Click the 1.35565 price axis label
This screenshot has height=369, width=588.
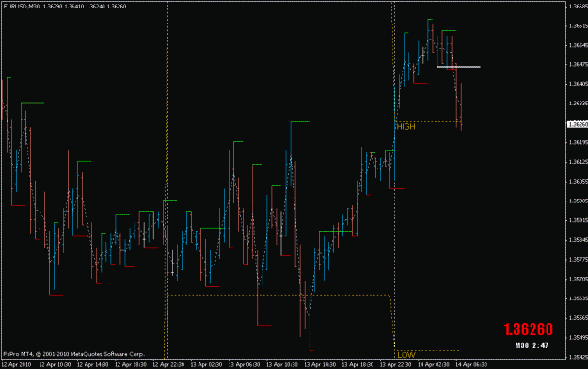click(578, 318)
